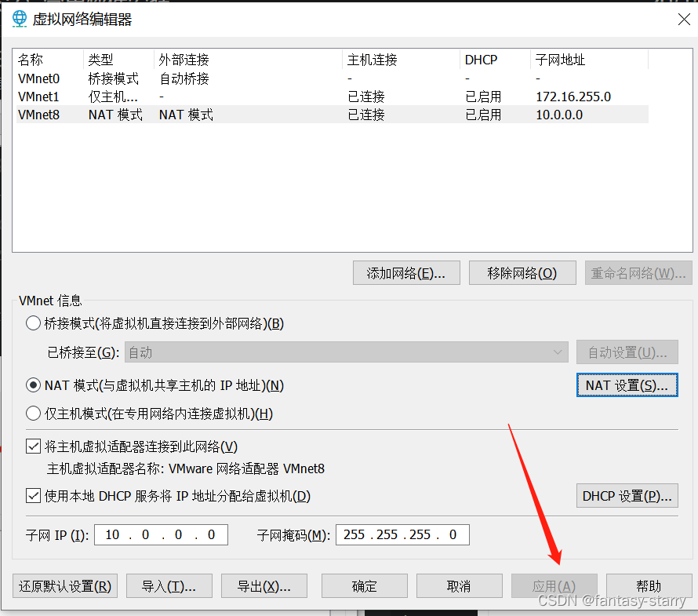
Task: Click the 名称 column header
Action: (48, 59)
